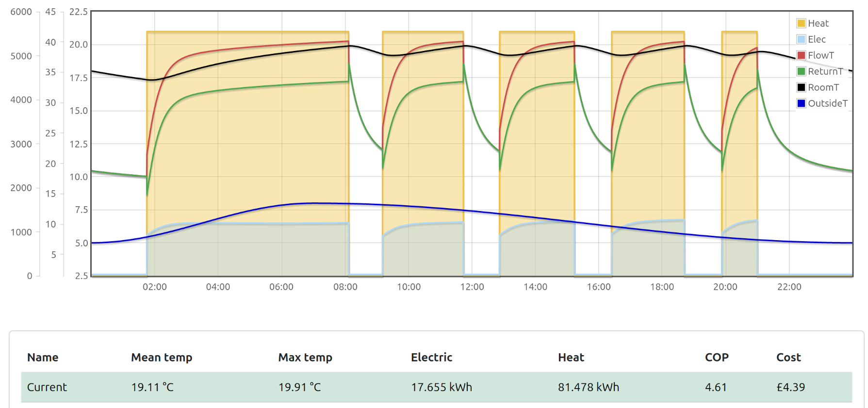Click the Mean temp column header

pyautogui.click(x=162, y=358)
